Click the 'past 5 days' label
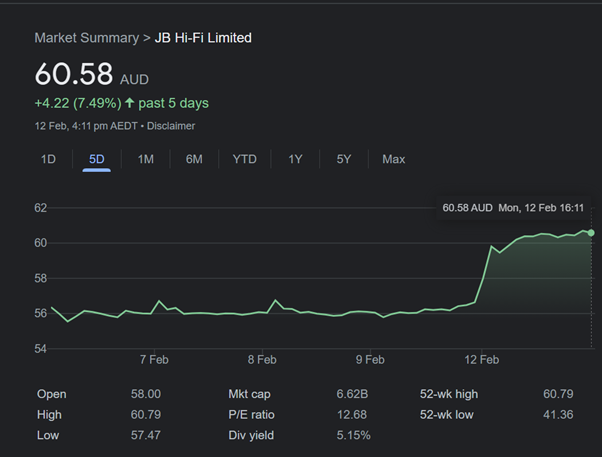 click(174, 103)
